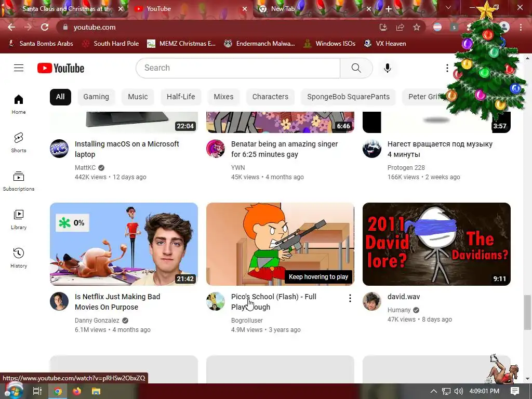Open YWN channel avatar
The width and height of the screenshot is (532, 399).
coord(216,149)
